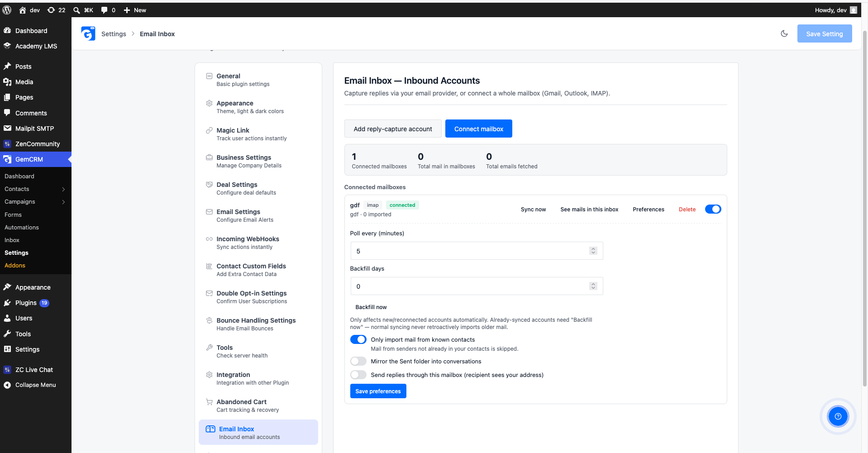Click Sync now for gdf mailbox
Viewport: 868px width, 453px height.
(533, 209)
